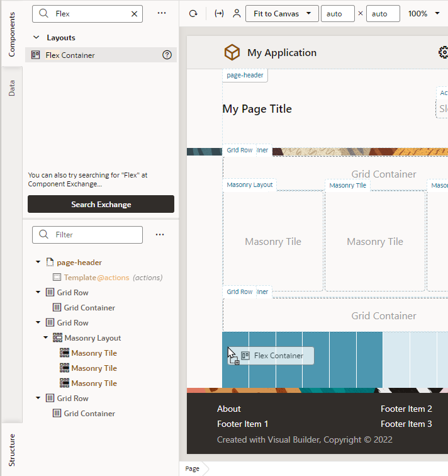The height and width of the screenshot is (476, 448).
Task: Click the reload page icon in canvas toolbar
Action: (x=193, y=14)
